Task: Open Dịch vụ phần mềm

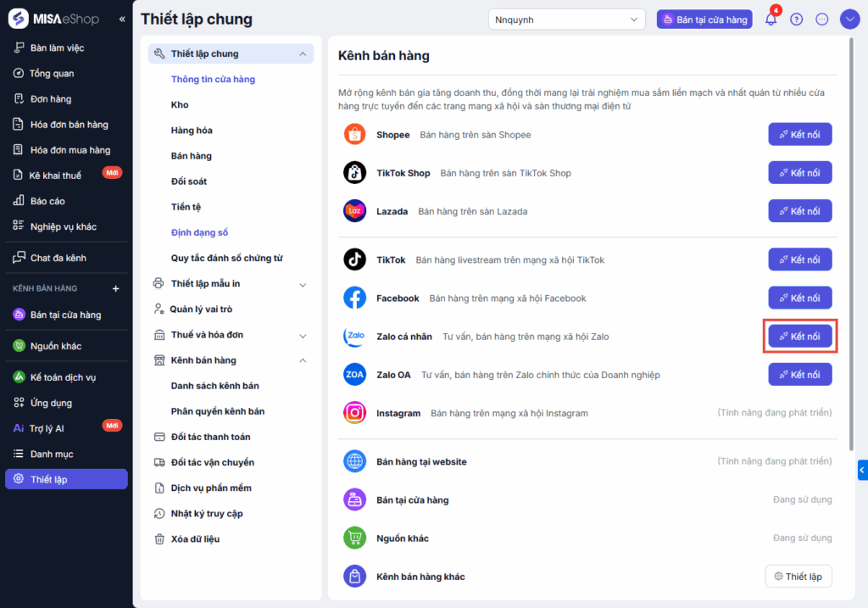Action: pyautogui.click(x=211, y=488)
